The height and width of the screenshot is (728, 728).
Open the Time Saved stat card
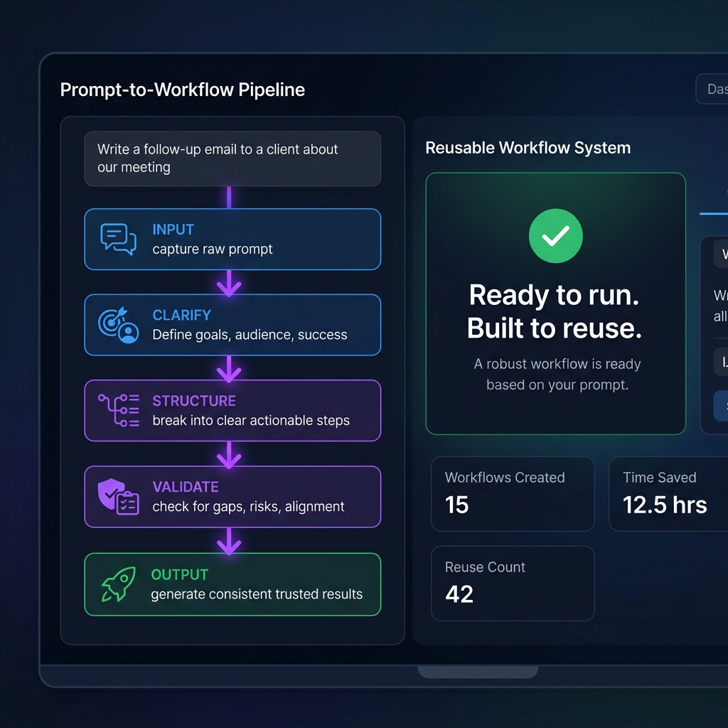(x=668, y=494)
